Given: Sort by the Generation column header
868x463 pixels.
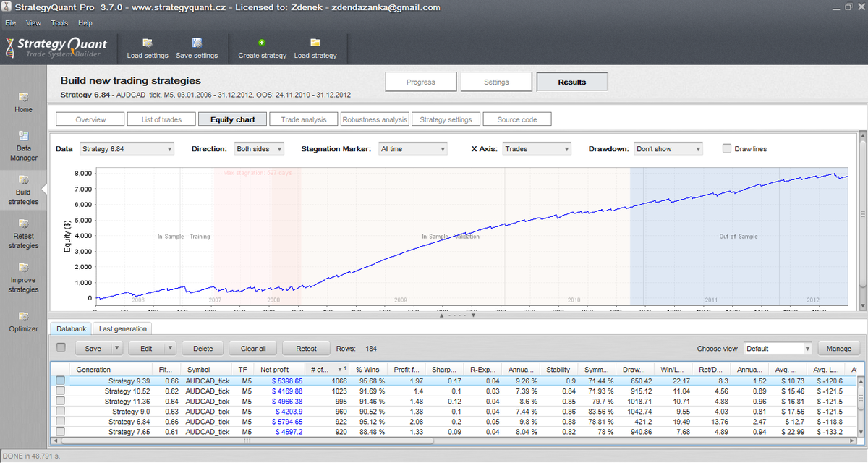Looking at the screenshot, I should (x=111, y=369).
